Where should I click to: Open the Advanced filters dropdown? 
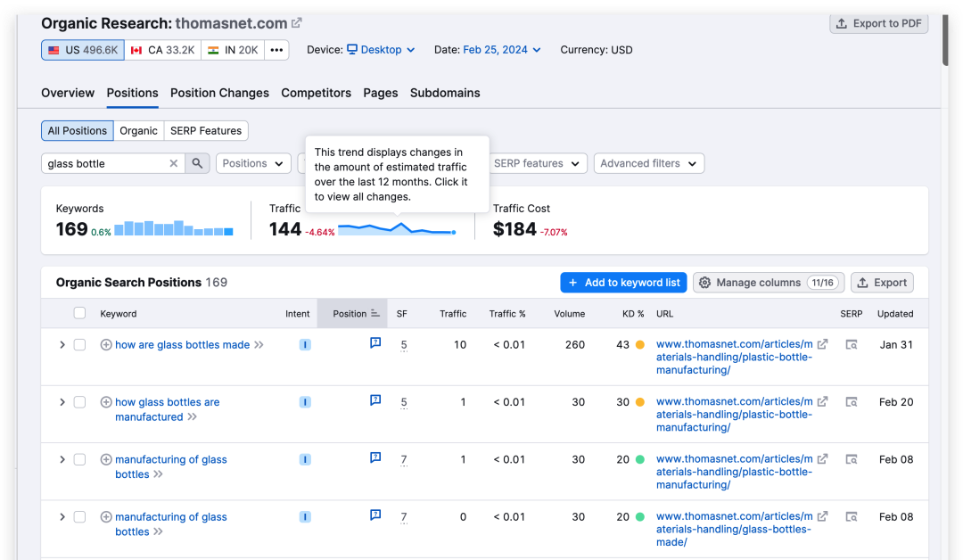(x=649, y=163)
